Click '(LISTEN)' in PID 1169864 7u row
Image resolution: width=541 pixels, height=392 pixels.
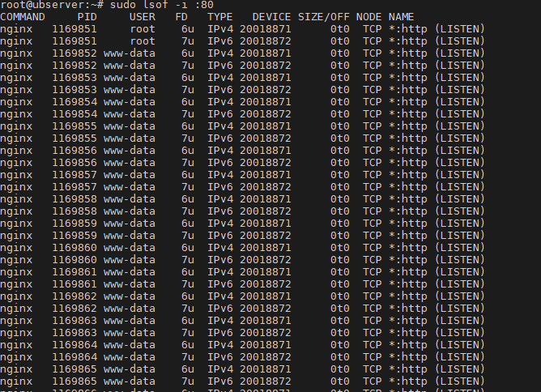coord(459,357)
